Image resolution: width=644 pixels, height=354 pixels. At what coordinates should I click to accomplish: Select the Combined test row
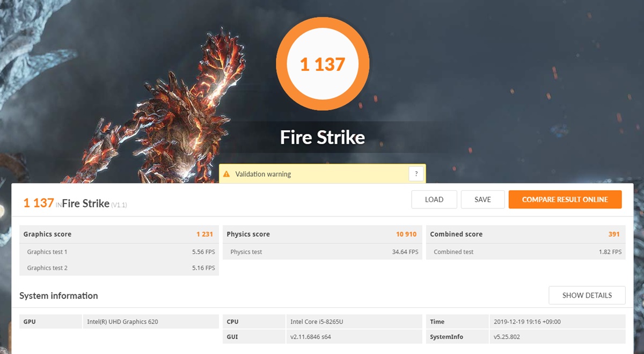click(526, 252)
